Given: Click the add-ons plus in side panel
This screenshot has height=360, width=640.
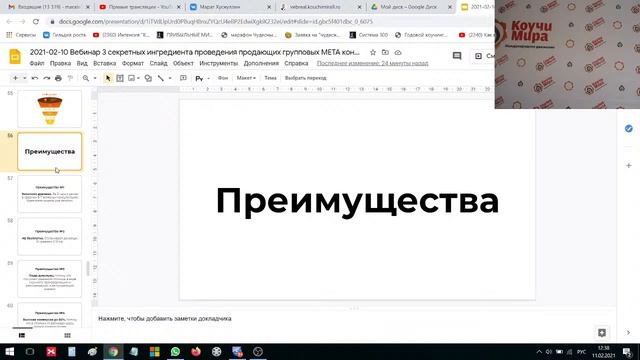Looking at the screenshot, I should click(629, 166).
